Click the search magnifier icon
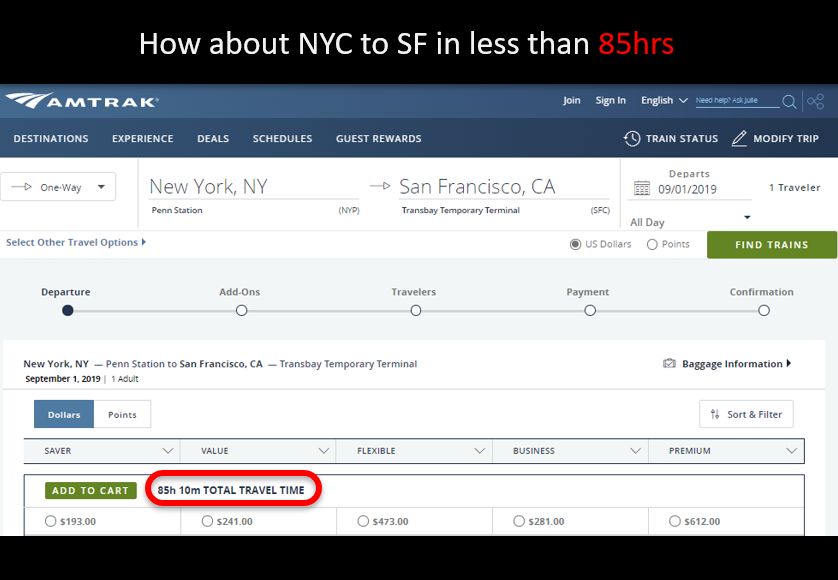 click(x=789, y=101)
